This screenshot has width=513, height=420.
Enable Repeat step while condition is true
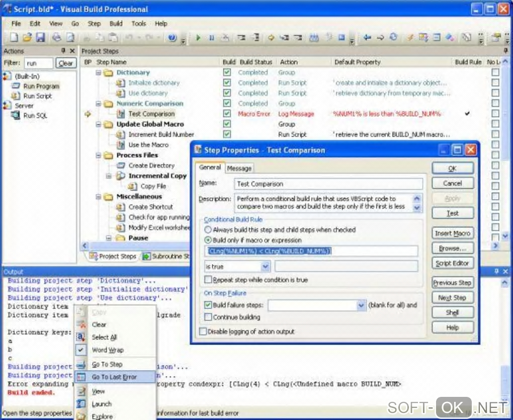tap(208, 280)
